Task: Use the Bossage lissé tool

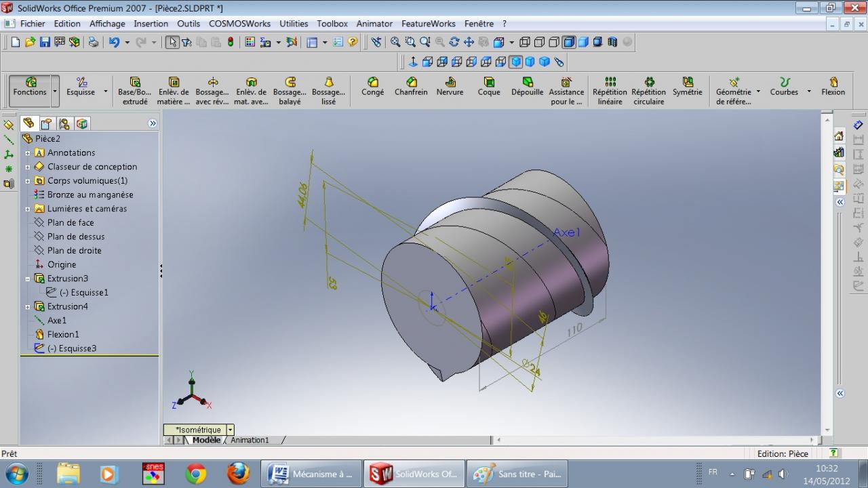Action: (329, 91)
